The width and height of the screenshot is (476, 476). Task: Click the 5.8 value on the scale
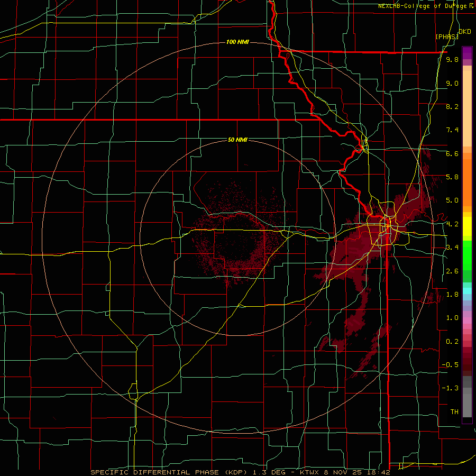[452, 177]
